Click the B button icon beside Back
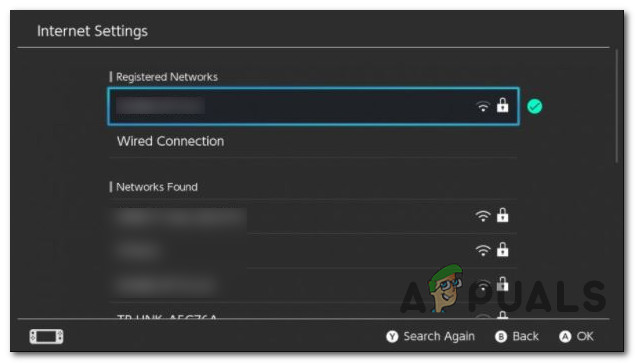 point(501,337)
